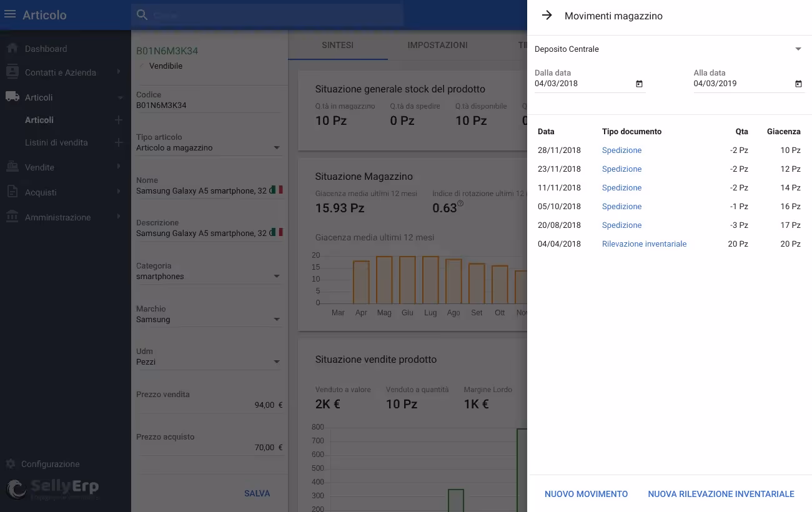Screen dimensions: 812x512
Task: Open the Rilevazione inventariale document link
Action: click(644, 244)
